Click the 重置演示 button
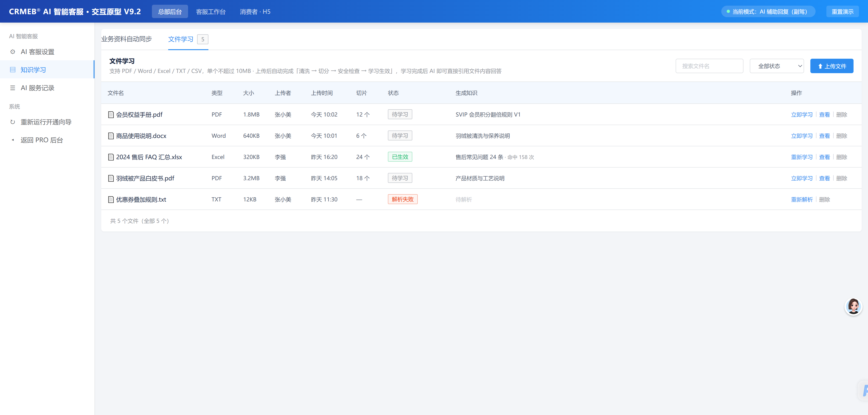 tap(842, 12)
